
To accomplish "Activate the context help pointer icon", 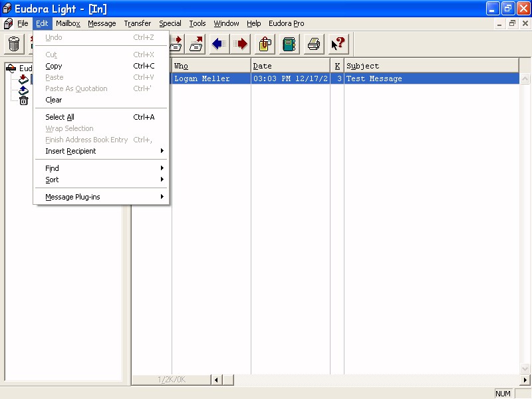I will click(338, 44).
